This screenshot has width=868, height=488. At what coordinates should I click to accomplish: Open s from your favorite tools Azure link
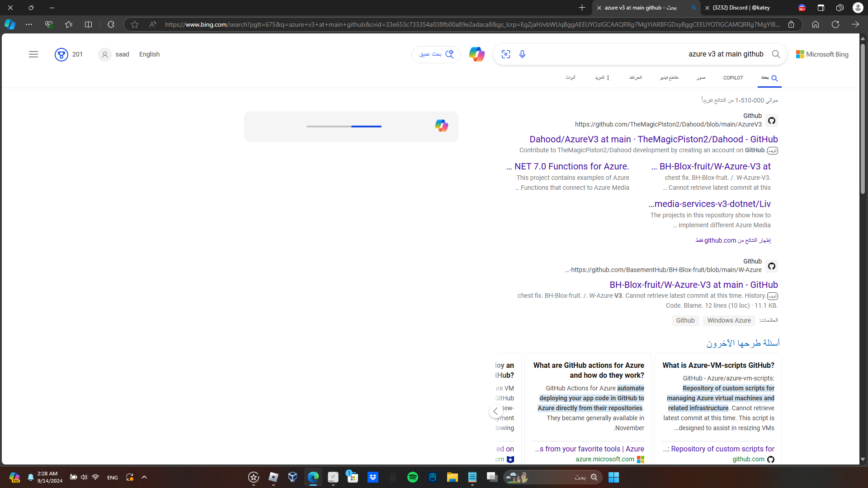point(590,449)
